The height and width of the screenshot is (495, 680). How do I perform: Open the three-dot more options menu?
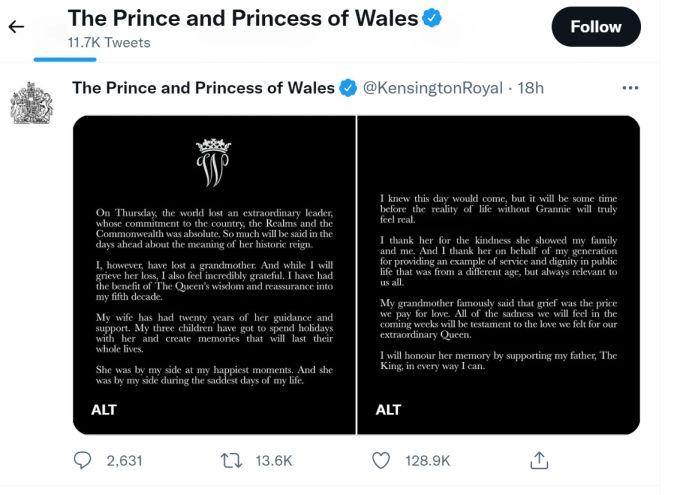click(630, 88)
